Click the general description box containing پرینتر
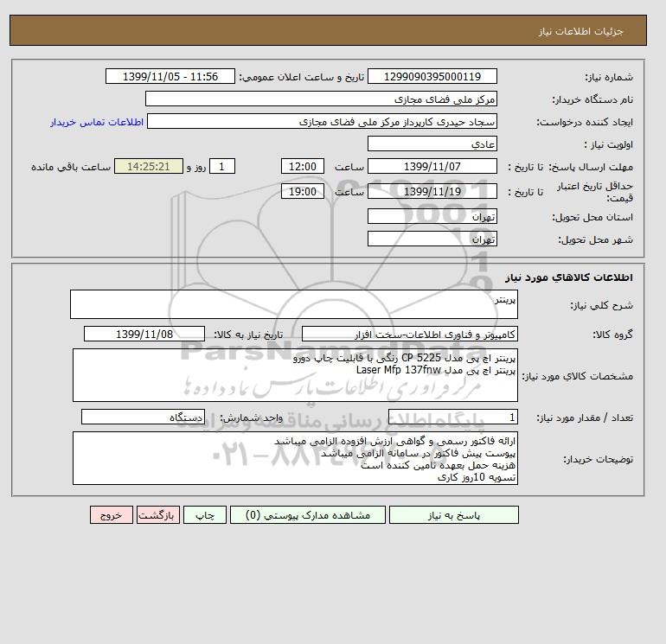 [x=294, y=304]
